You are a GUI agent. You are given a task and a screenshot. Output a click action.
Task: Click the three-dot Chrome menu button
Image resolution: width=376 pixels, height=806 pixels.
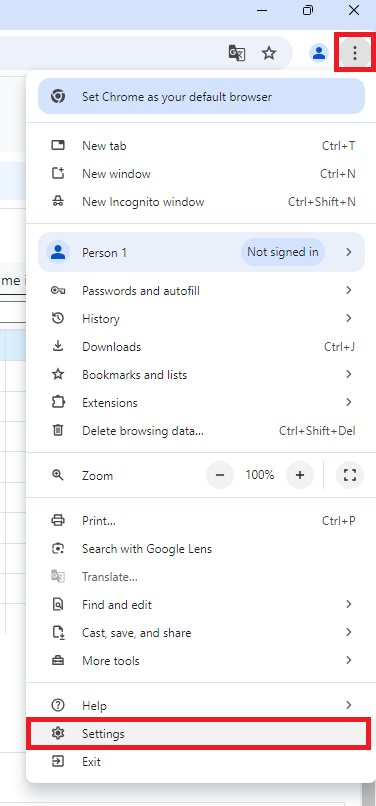(354, 52)
